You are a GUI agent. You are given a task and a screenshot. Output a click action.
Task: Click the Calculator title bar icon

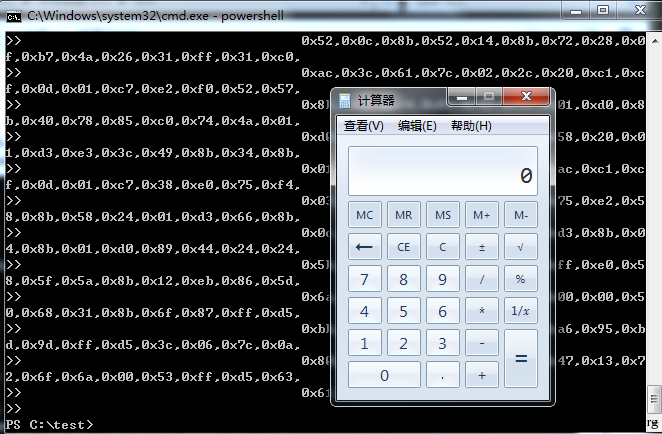pos(345,101)
